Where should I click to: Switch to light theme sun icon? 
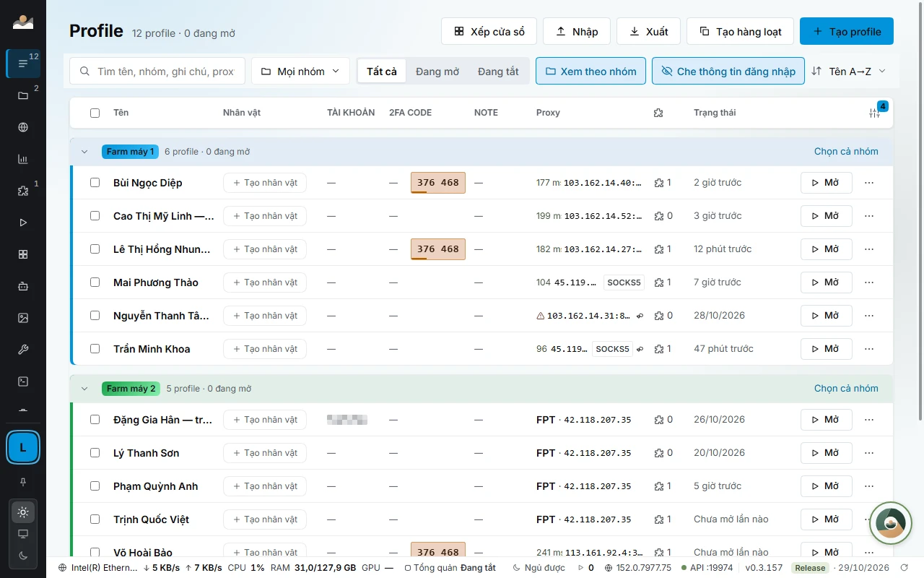23,512
